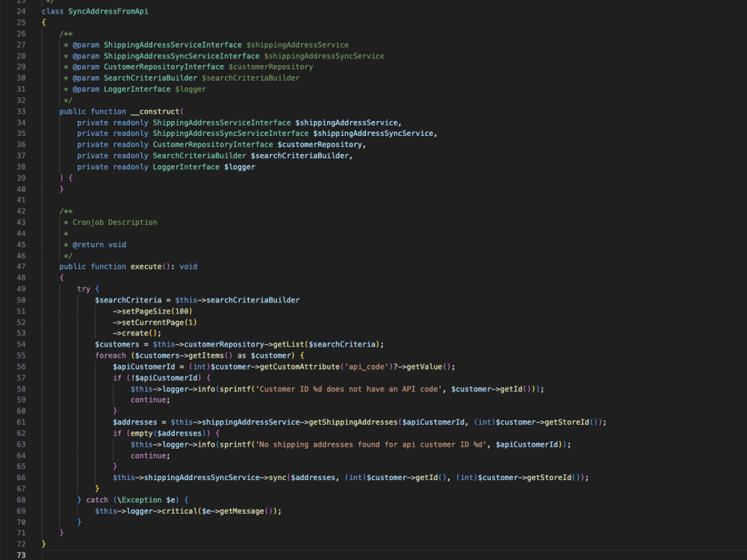
Task: Click getShippingAddresses method on line 61
Action: 353,423
